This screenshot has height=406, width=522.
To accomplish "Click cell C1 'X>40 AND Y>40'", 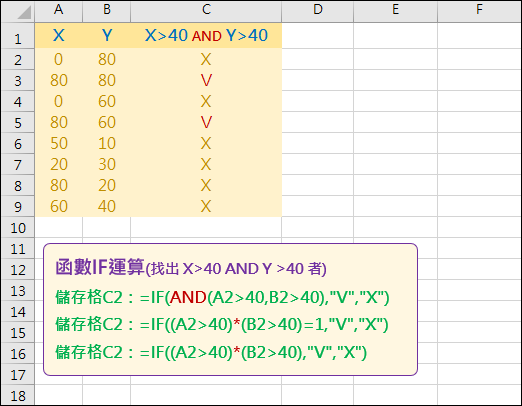I will [x=206, y=35].
